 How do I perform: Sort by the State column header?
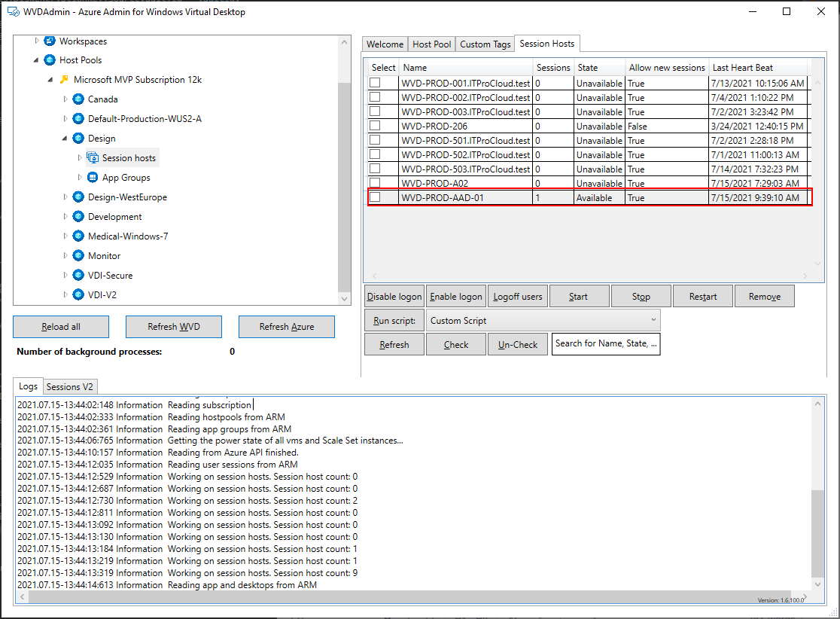(x=599, y=68)
